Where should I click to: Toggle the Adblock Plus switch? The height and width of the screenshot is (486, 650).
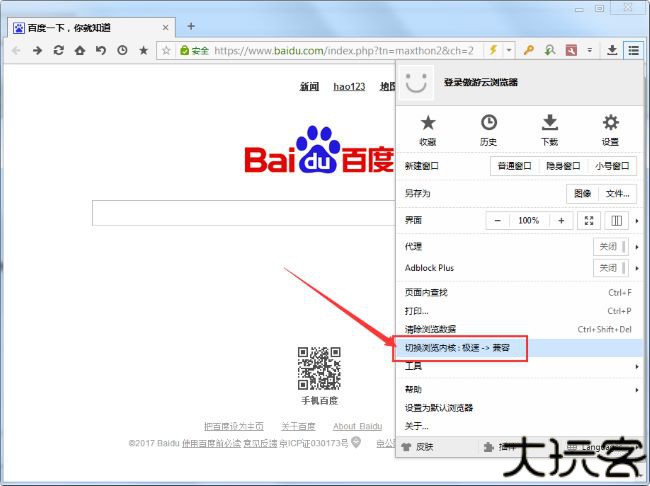pyautogui.click(x=611, y=268)
